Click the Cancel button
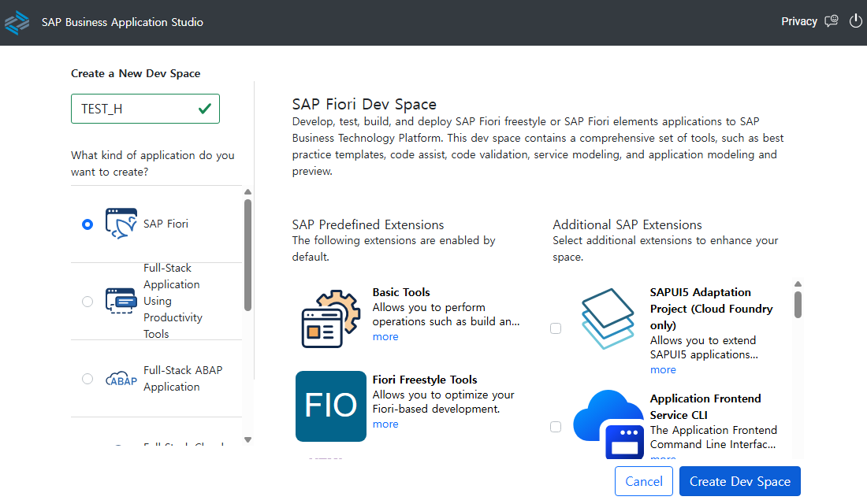 pyautogui.click(x=644, y=481)
